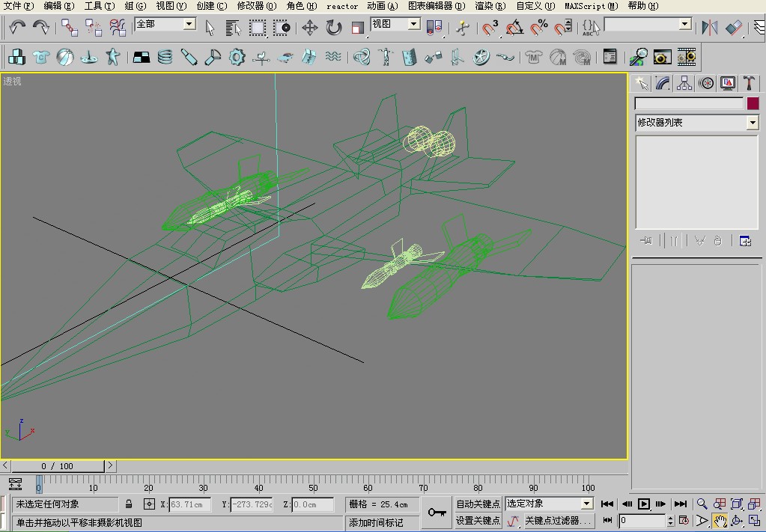This screenshot has width=766, height=532.
Task: Select the Pan view hand tool
Action: [x=719, y=521]
